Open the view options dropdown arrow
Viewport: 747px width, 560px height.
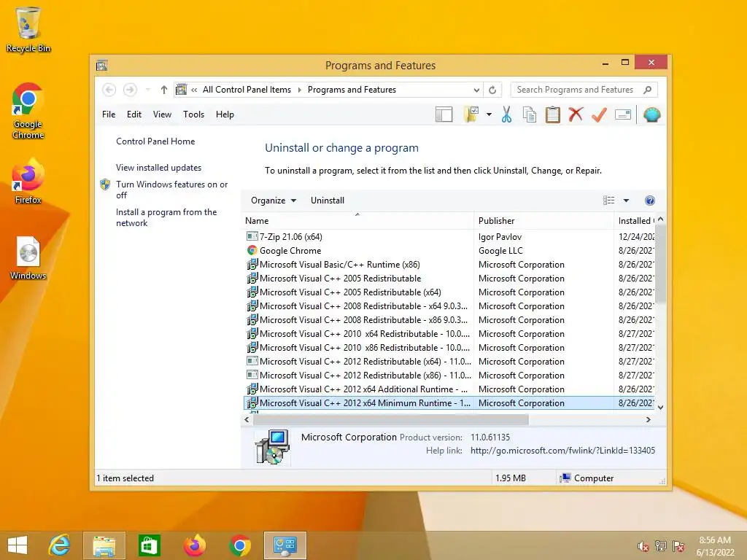626,201
